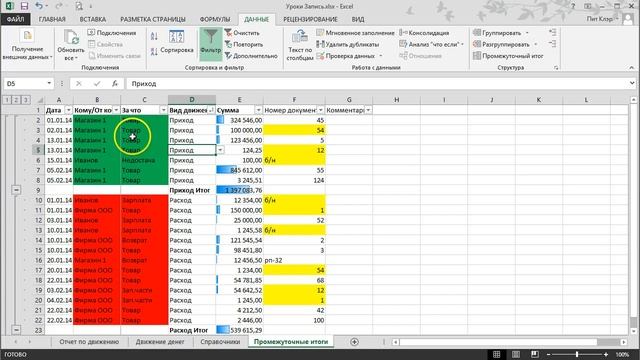Run Мгновенное заполнение flash fill

point(356,33)
